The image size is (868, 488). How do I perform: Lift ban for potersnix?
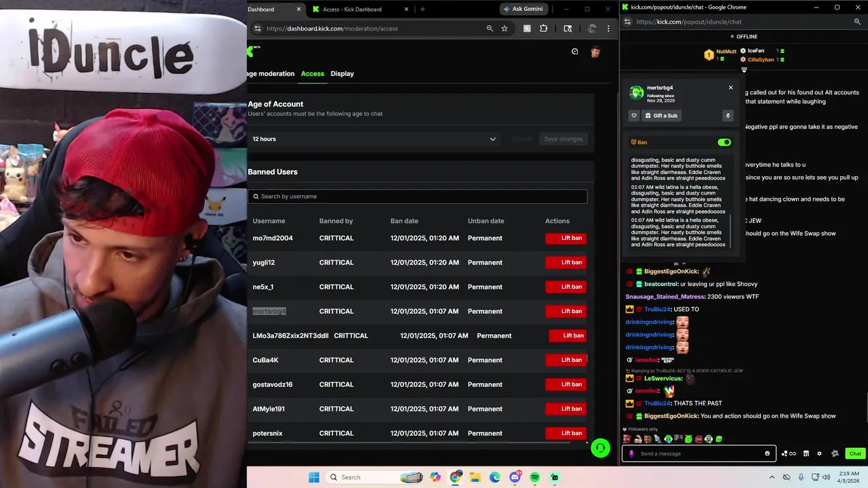(x=566, y=433)
